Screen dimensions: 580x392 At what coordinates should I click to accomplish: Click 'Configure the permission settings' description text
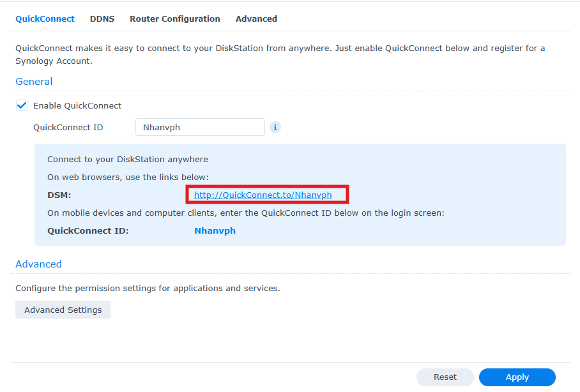click(x=148, y=289)
